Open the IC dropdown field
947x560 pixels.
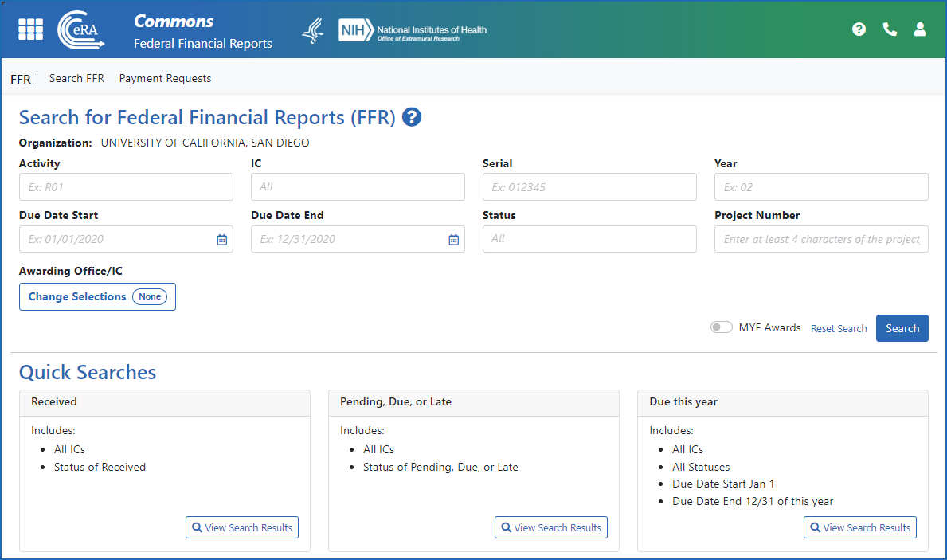(358, 187)
